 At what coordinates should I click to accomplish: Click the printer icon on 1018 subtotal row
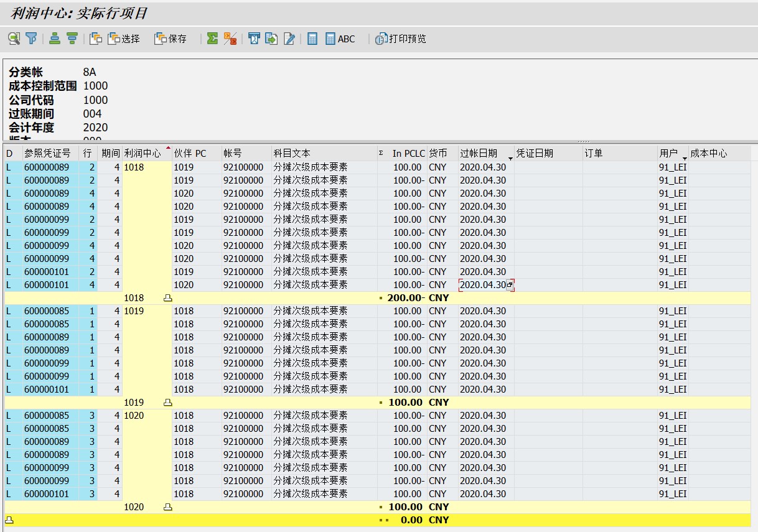pyautogui.click(x=167, y=297)
